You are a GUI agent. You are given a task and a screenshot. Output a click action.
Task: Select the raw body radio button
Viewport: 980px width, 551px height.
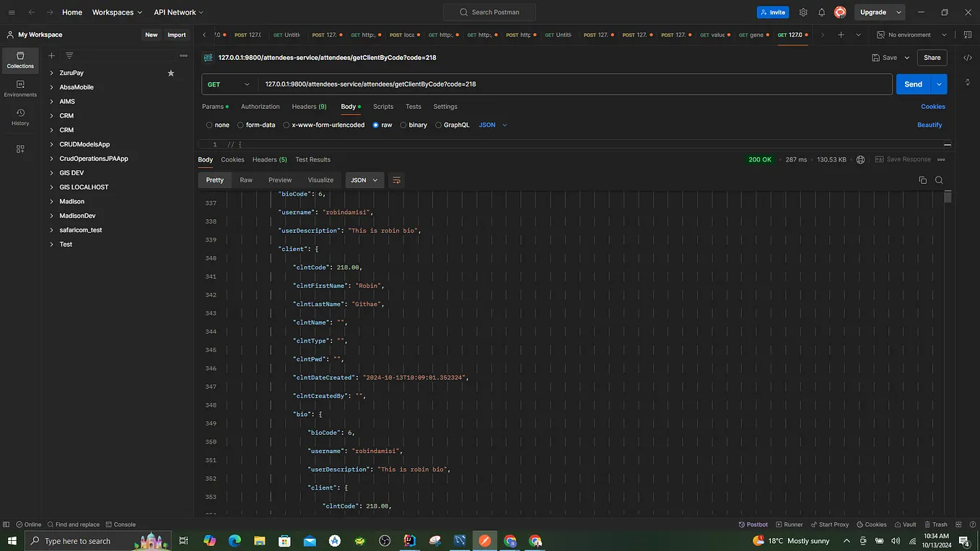click(376, 124)
